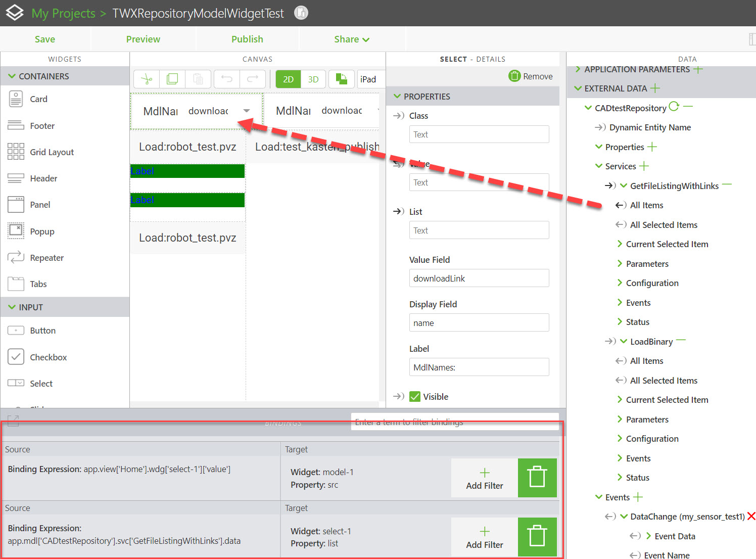Click the Display Field input containing name

479,323
